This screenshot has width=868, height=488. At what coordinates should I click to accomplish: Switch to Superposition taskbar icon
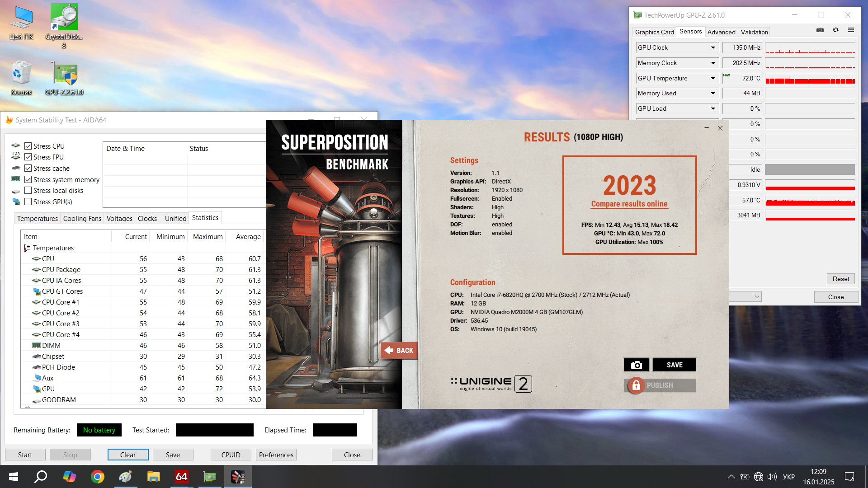coord(238,477)
